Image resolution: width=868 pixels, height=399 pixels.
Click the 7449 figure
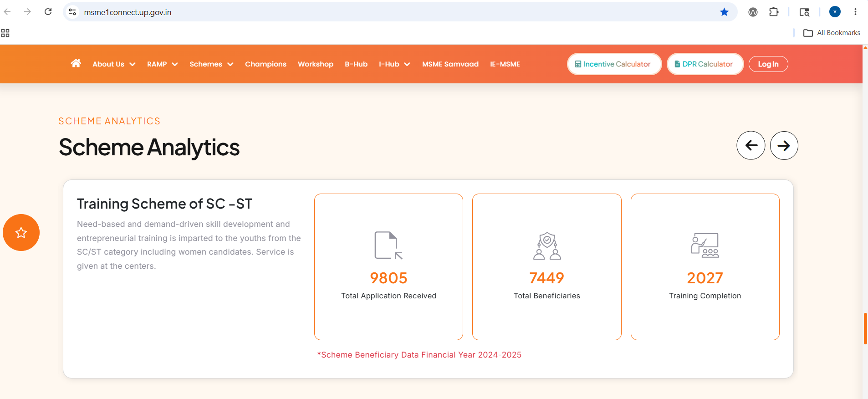[x=547, y=278]
